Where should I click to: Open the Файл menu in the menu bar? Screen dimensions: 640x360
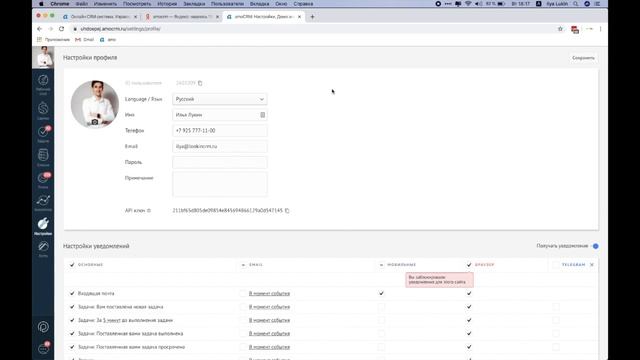(81, 4)
